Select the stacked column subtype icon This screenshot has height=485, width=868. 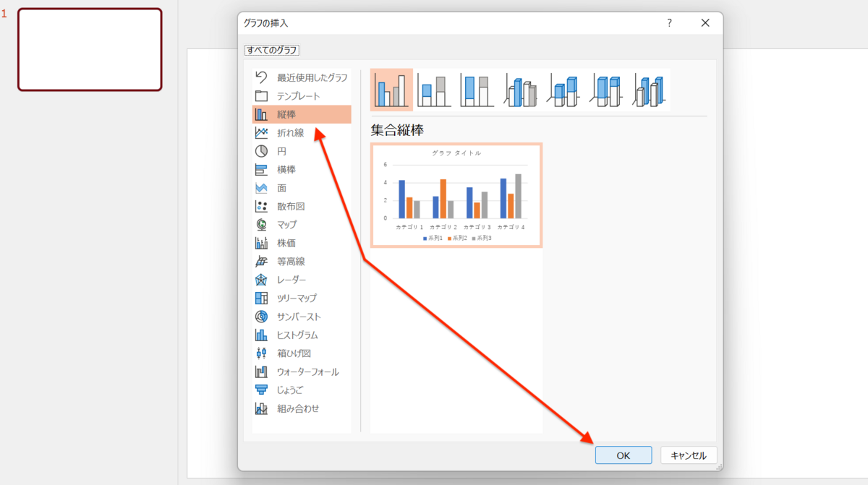click(x=434, y=90)
